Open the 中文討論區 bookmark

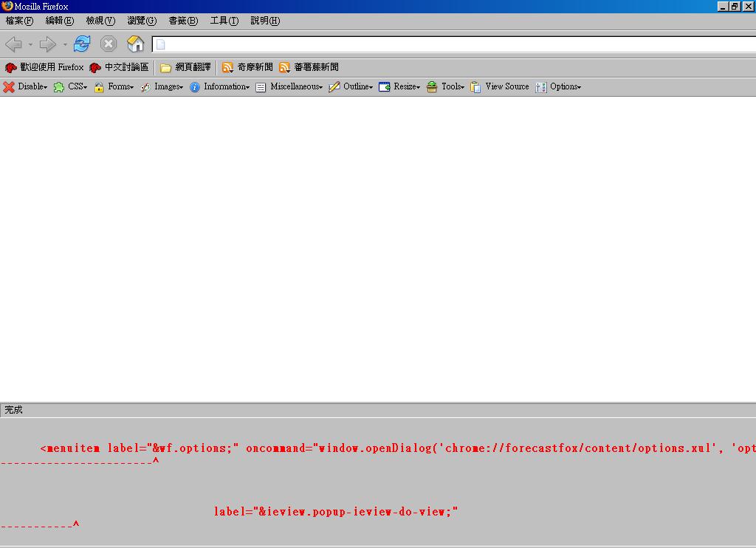tap(119, 67)
